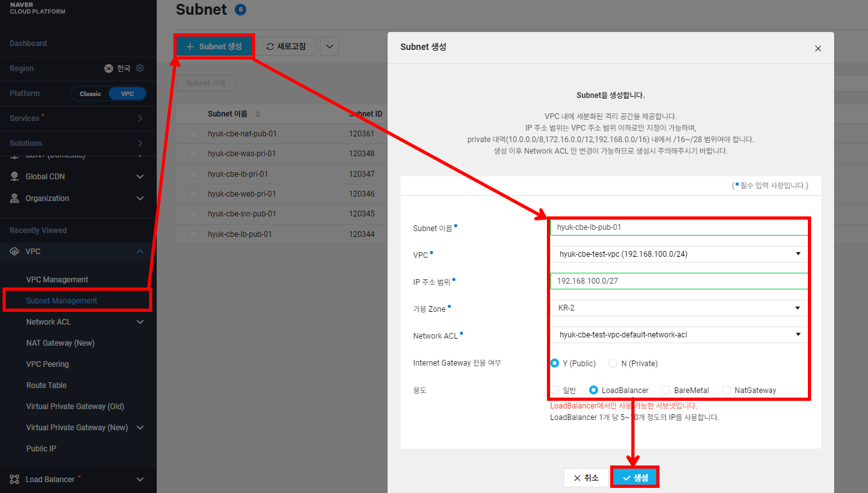
Task: Close the Subnet creation dialog with X
Action: coord(817,49)
